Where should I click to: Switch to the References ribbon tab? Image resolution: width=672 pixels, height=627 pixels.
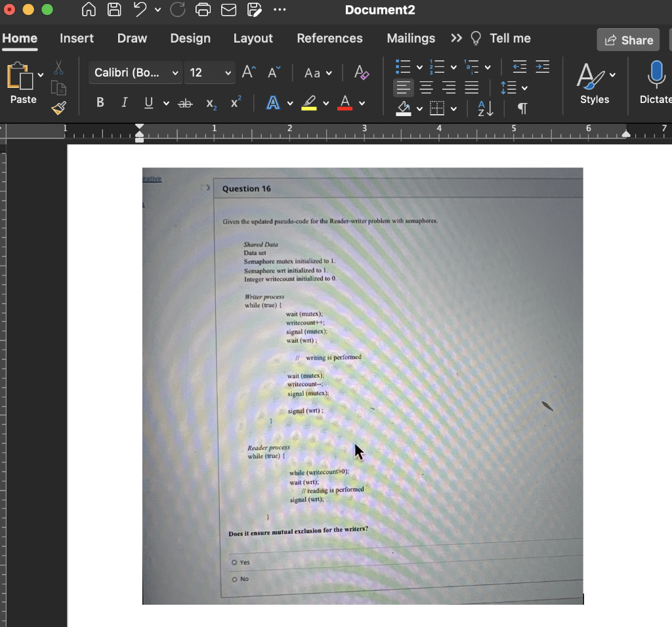[329, 38]
